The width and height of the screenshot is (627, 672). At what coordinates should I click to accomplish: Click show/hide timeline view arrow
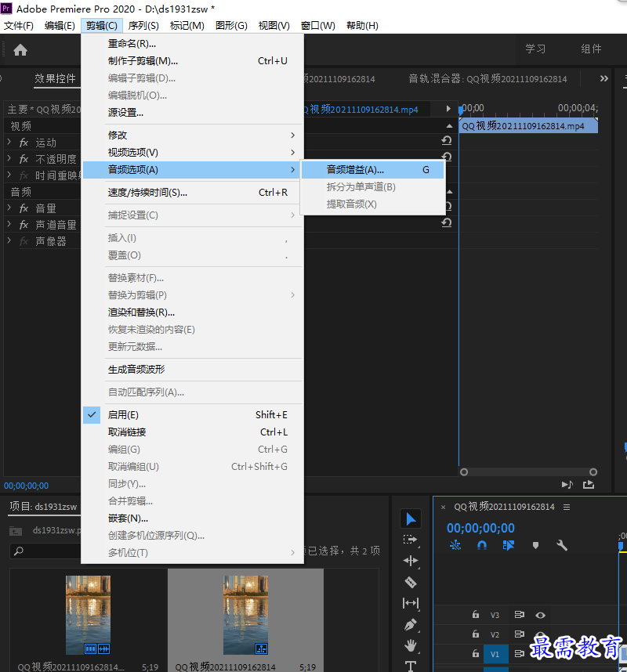448,108
